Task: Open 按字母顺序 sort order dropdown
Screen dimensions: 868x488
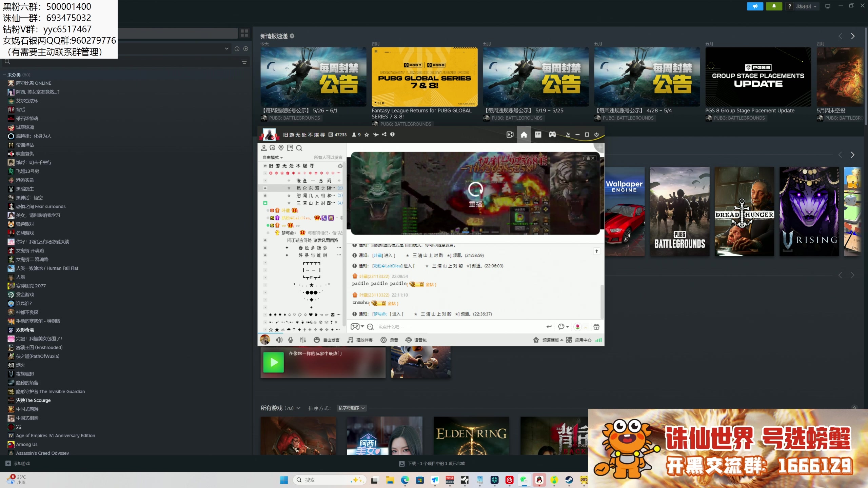Action: [x=352, y=408]
